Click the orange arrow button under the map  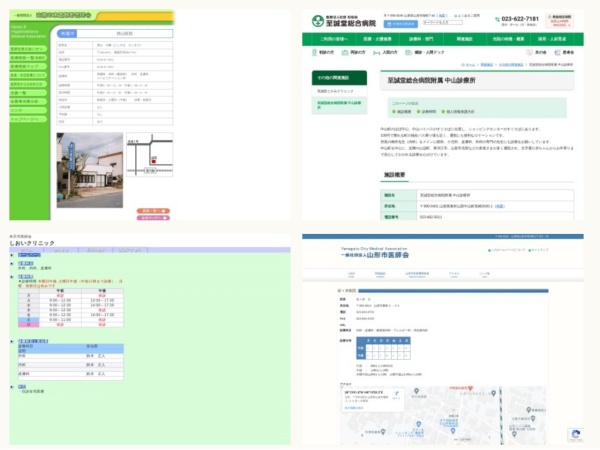click(153, 211)
